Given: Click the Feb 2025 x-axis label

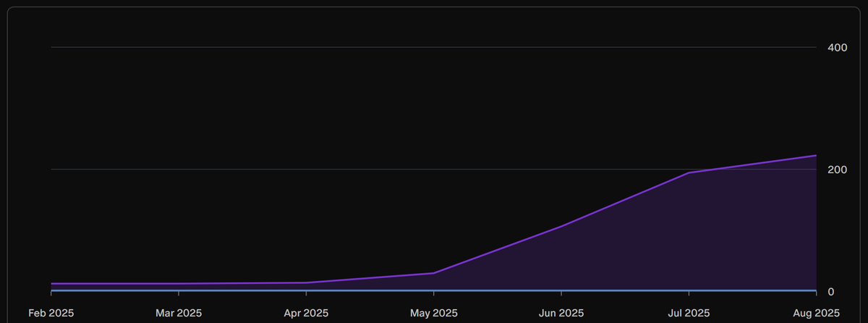Looking at the screenshot, I should [x=51, y=313].
